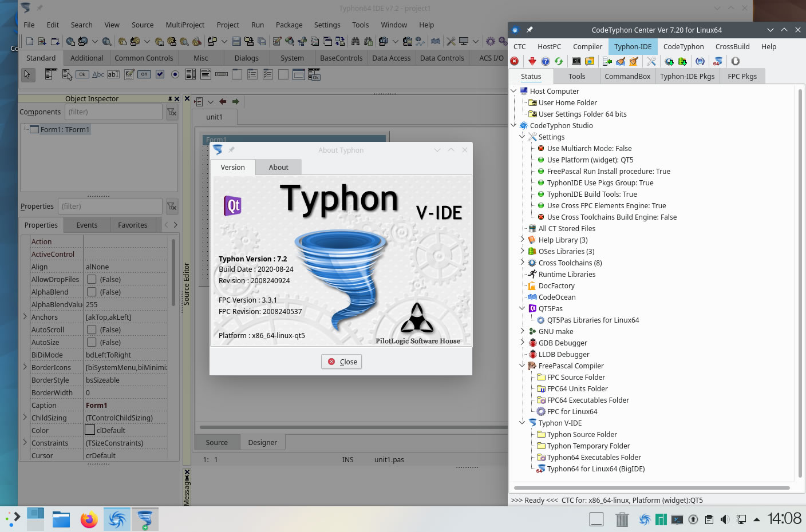Open the blue question-mark help icon
This screenshot has width=806, height=532.
pos(546,61)
